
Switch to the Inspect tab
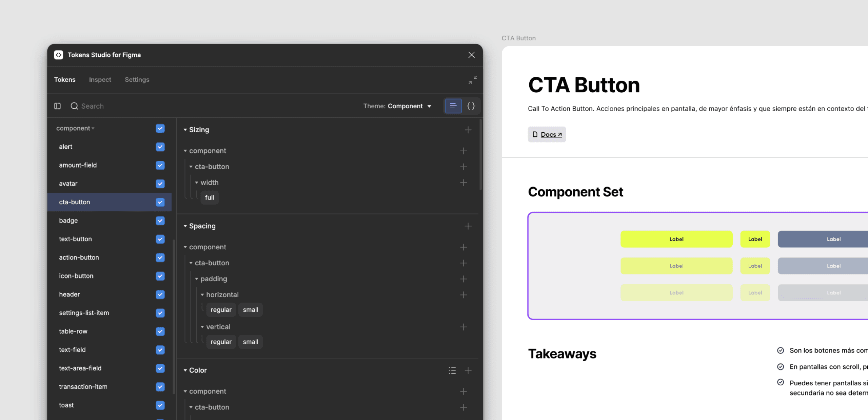pyautogui.click(x=100, y=79)
